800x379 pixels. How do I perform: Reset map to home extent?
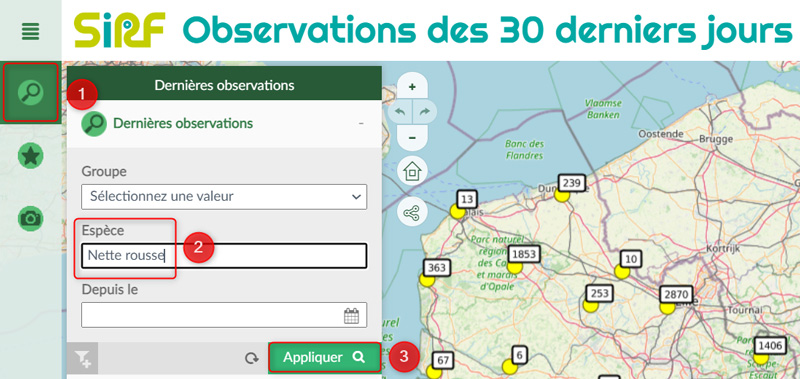pos(412,171)
